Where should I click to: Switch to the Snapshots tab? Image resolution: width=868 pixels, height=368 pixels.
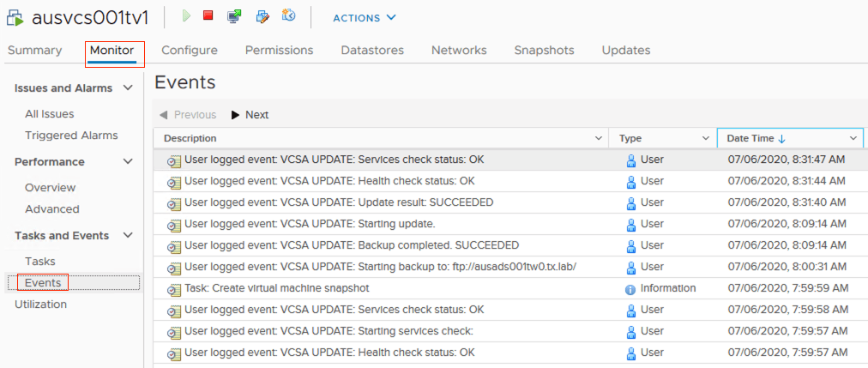[544, 51]
